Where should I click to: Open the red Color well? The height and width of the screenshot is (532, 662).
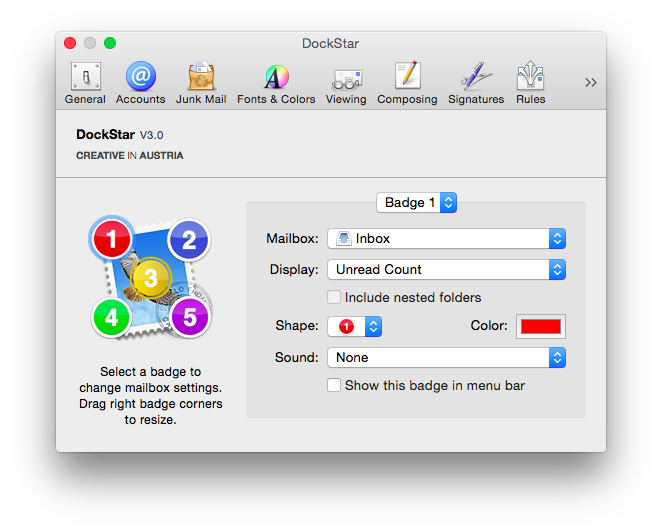(541, 326)
